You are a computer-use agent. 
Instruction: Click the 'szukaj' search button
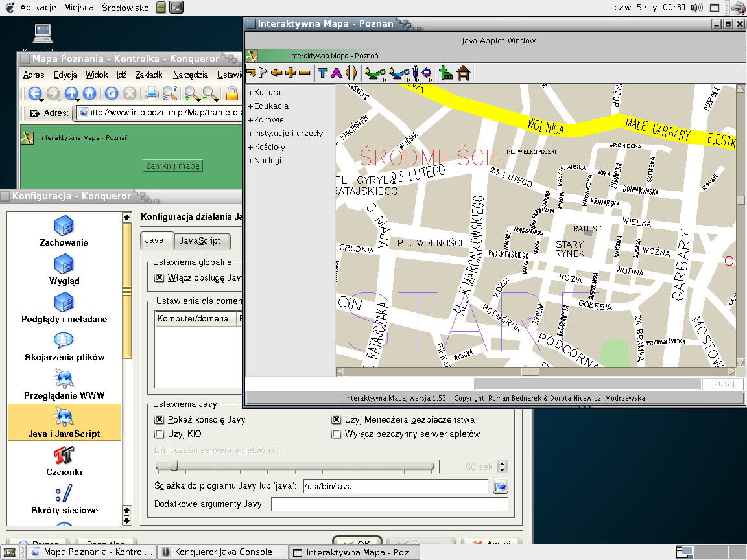coord(722,383)
